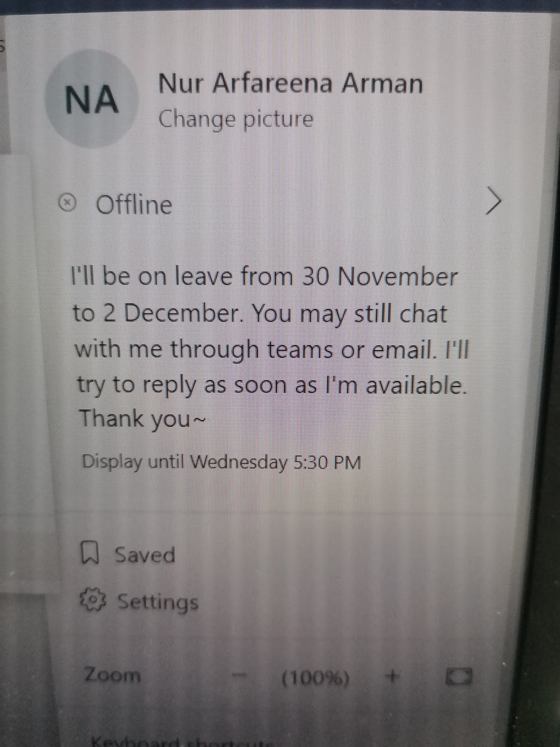This screenshot has height=747, width=560.
Task: Click the NA profile avatar circle
Action: coord(91,99)
